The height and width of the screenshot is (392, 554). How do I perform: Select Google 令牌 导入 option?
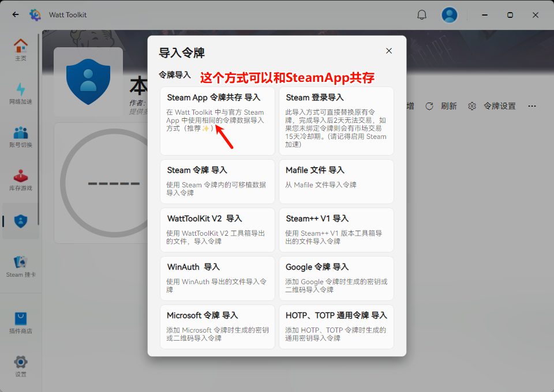click(336, 278)
